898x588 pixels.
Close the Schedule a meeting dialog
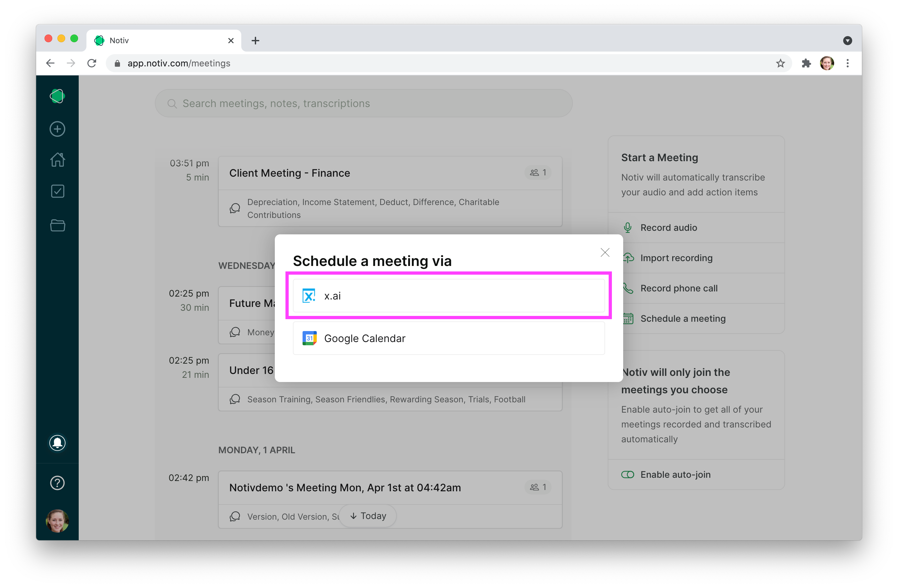(x=605, y=252)
